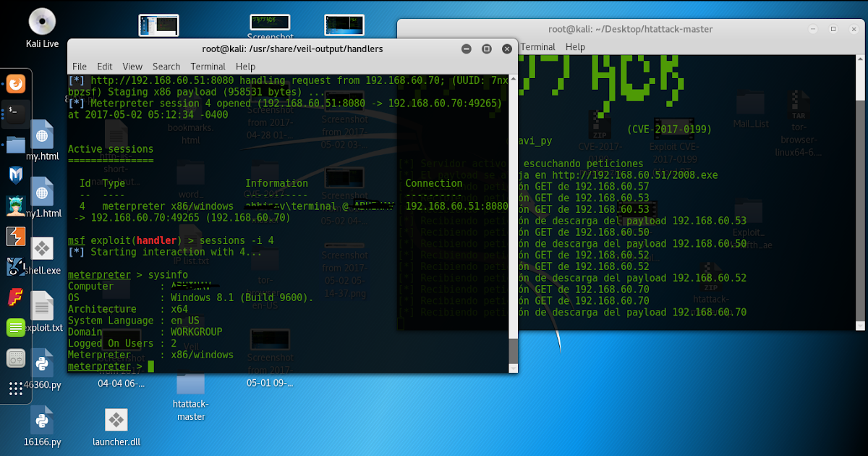The image size is (868, 456).
Task: Open the Terminal icon in the dock
Action: [16, 113]
